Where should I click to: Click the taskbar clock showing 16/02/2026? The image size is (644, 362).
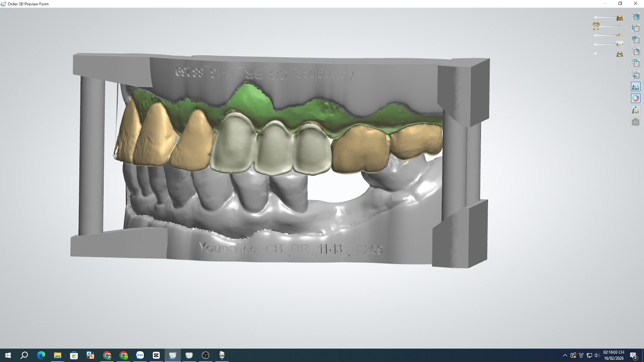(x=613, y=355)
